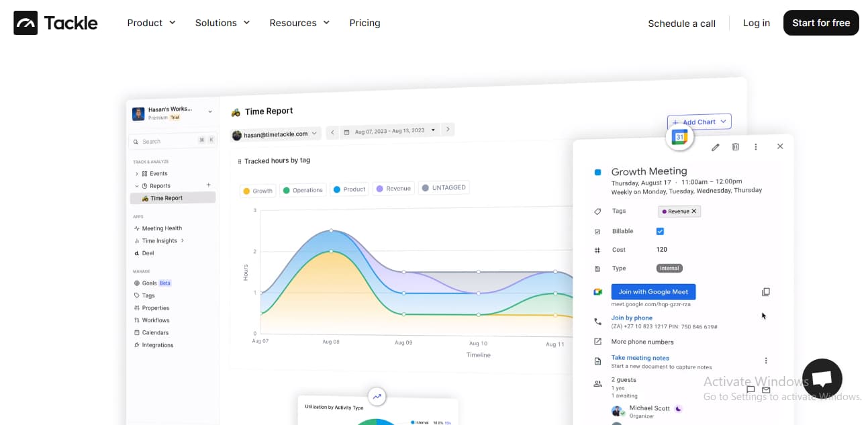Viewport: 868px width, 425px height.
Task: Click the Growth Meeting blue color square
Action: point(597,173)
